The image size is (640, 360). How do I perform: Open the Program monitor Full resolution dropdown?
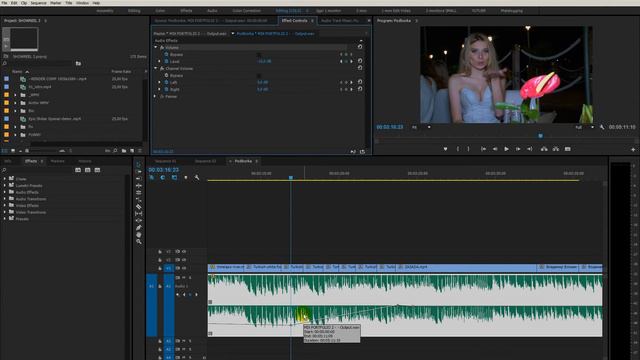point(584,127)
